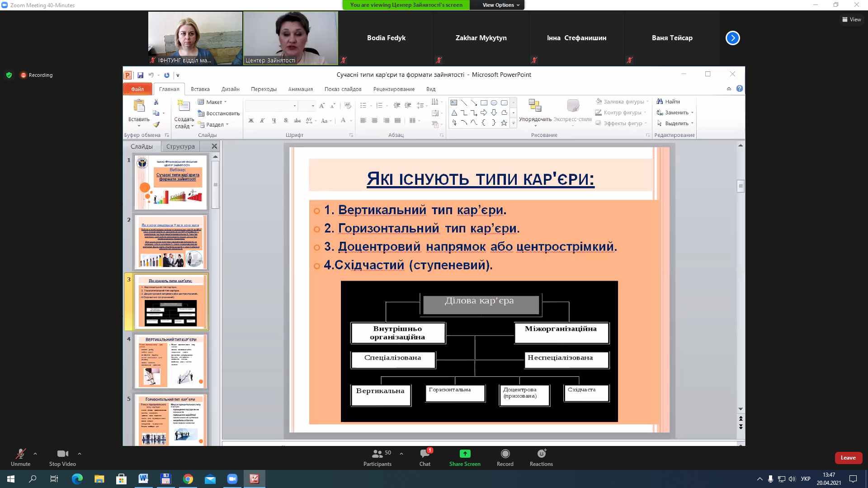Expand audio options arrow beside Unmute
This screenshot has height=488, width=868.
coord(35,454)
